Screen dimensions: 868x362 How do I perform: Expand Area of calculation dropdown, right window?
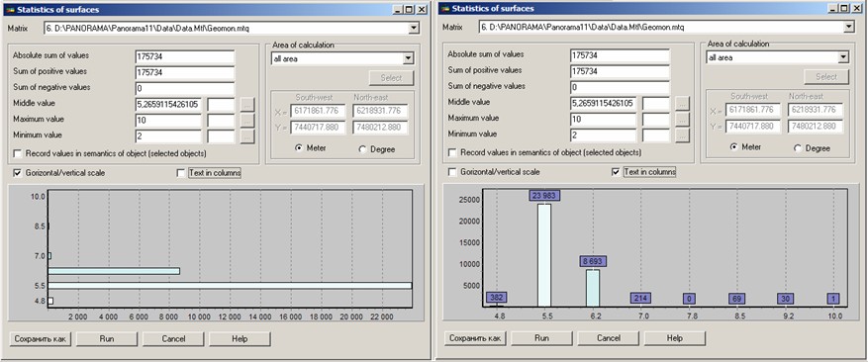point(843,57)
